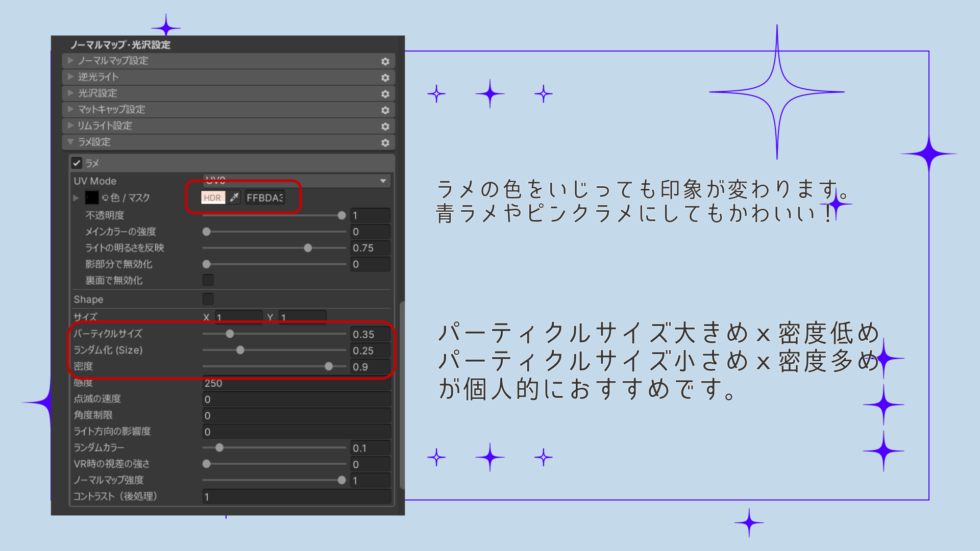Click the 密度 value field 0.9
The image size is (980, 551).
point(371,367)
